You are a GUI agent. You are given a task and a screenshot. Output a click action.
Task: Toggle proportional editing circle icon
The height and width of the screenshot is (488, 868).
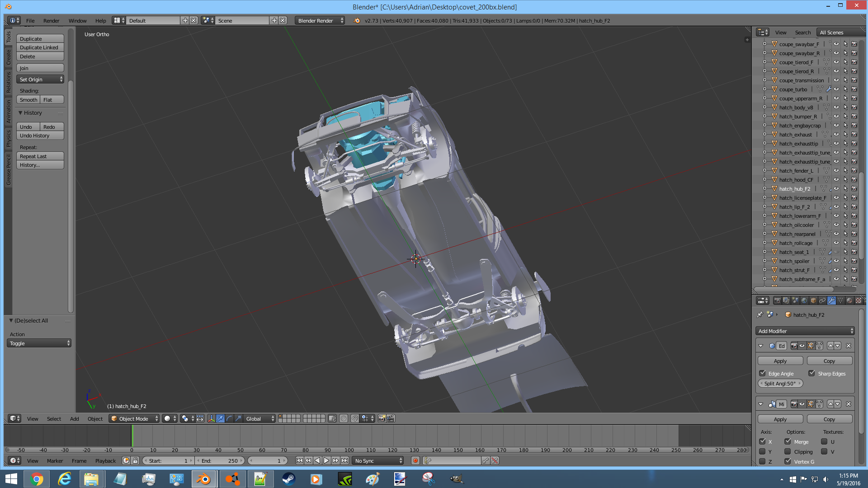click(344, 419)
